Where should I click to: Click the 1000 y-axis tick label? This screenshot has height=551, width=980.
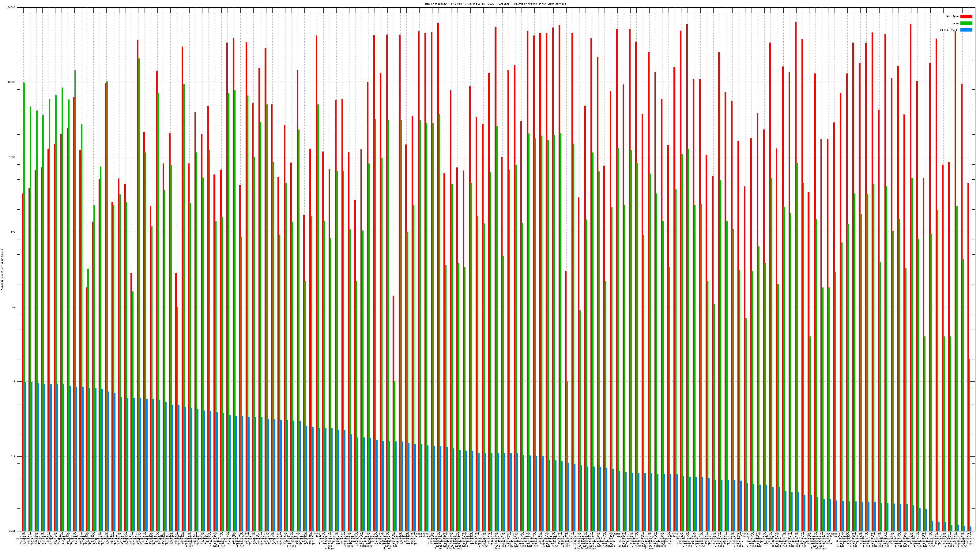click(13, 157)
